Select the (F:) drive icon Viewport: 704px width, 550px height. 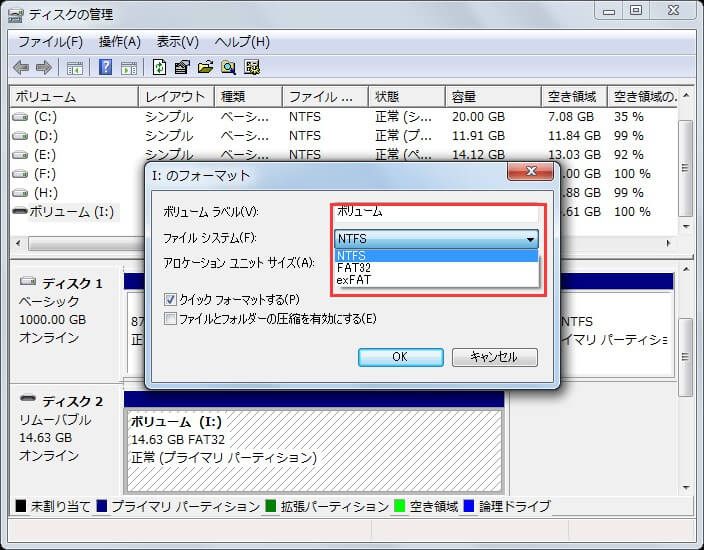coord(20,174)
